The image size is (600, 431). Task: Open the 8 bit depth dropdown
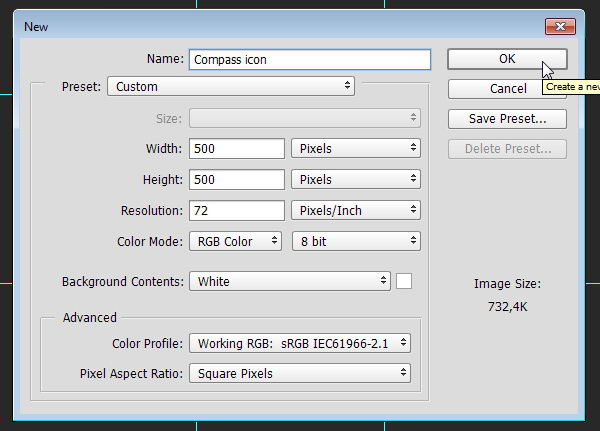click(x=356, y=242)
